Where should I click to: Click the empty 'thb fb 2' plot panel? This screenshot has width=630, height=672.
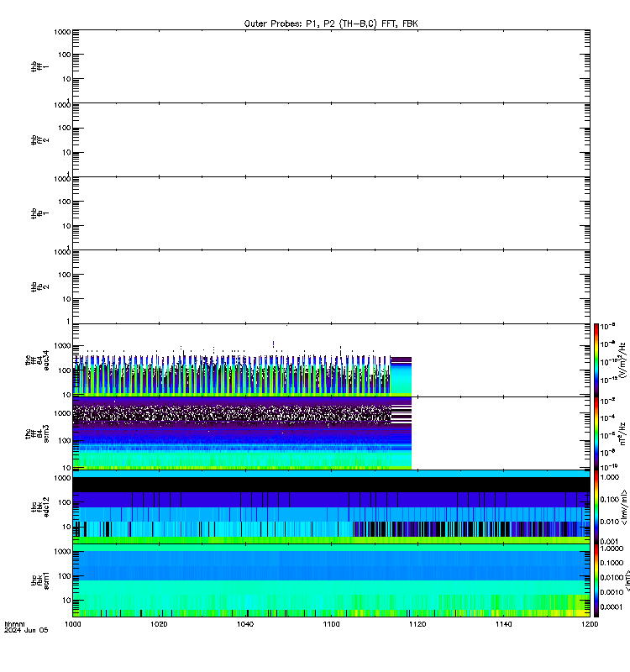(331, 286)
